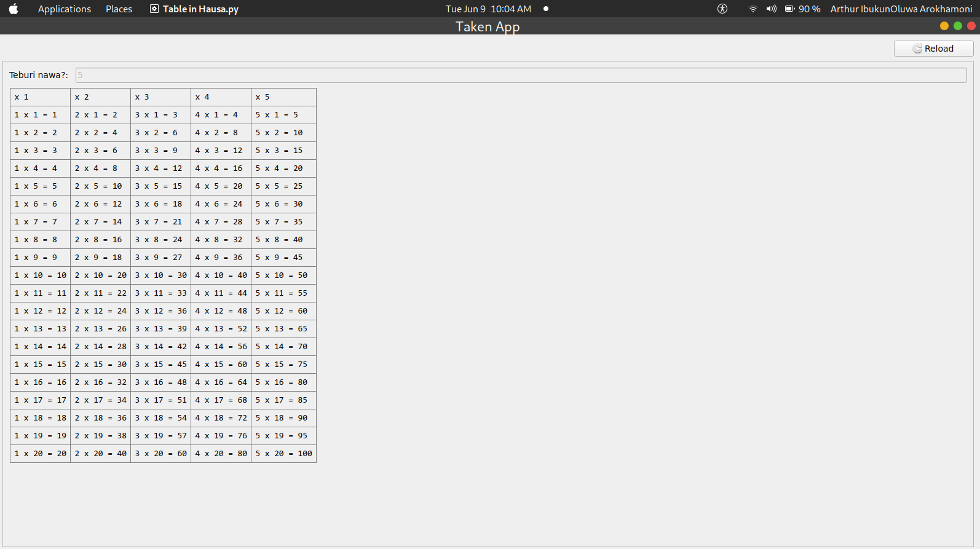The image size is (980, 549).
Task: Click the cell 5 x 19 = 95
Action: pos(284,436)
